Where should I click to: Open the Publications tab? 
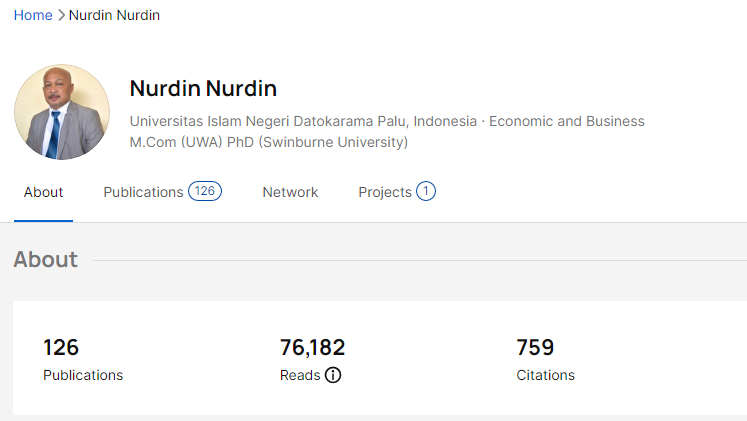click(x=143, y=192)
